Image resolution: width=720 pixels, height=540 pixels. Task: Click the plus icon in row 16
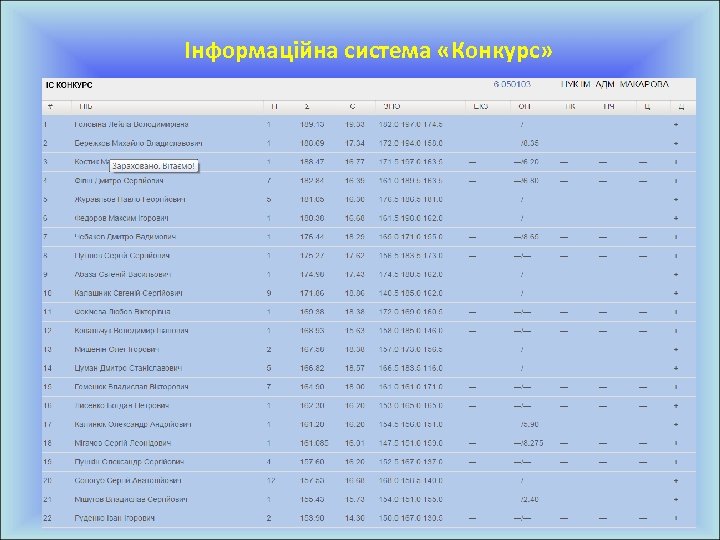point(676,406)
